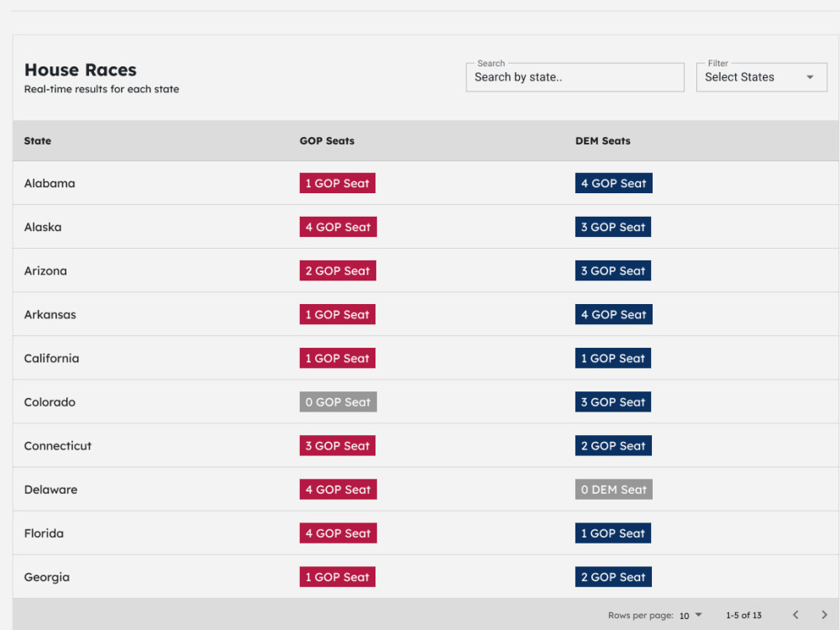Screen dimensions: 840x630
Task: Sort by the GOP Seats column header
Action: pyautogui.click(x=327, y=141)
